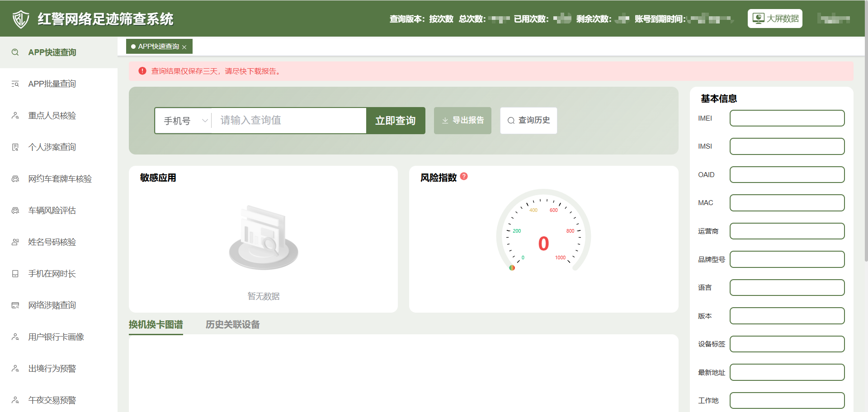Click the 导出报告 export button
Screen dimensions: 868x412
coord(462,120)
